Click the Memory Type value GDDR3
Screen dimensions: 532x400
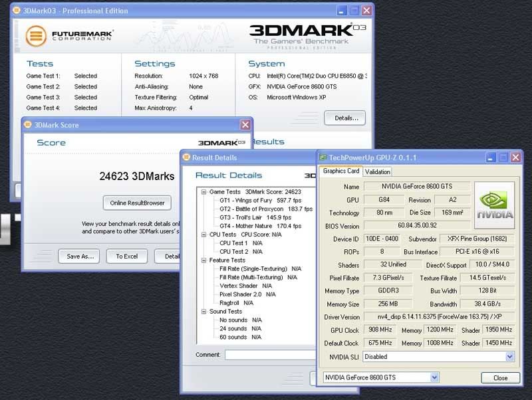pos(388,290)
